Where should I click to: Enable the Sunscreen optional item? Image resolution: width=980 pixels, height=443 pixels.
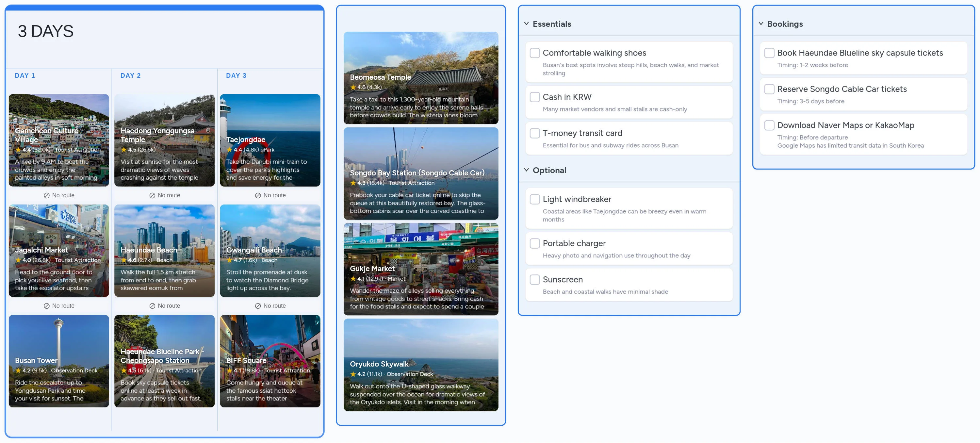coord(534,279)
